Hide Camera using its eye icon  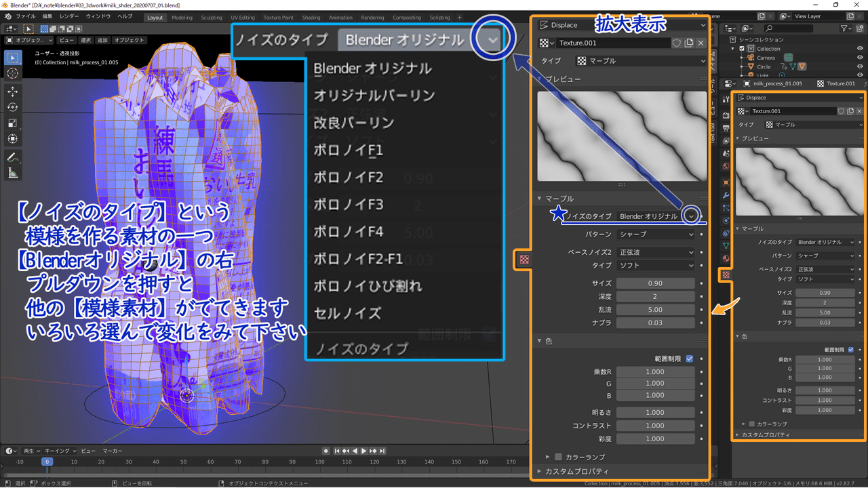[860, 58]
